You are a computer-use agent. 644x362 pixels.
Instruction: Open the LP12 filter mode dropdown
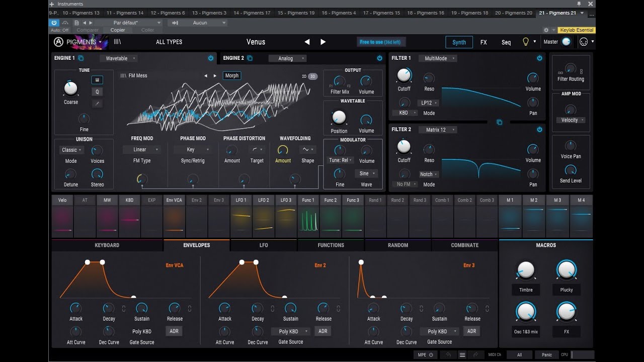click(429, 103)
